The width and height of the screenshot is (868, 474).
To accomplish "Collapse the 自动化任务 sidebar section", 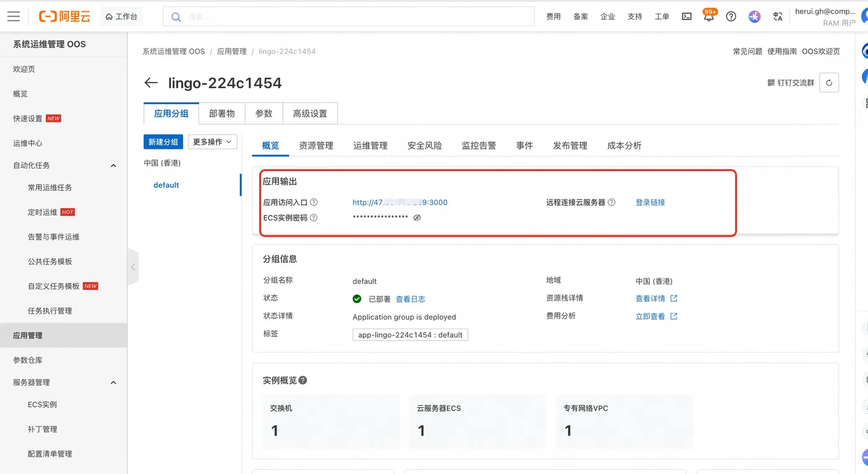I will 113,165.
